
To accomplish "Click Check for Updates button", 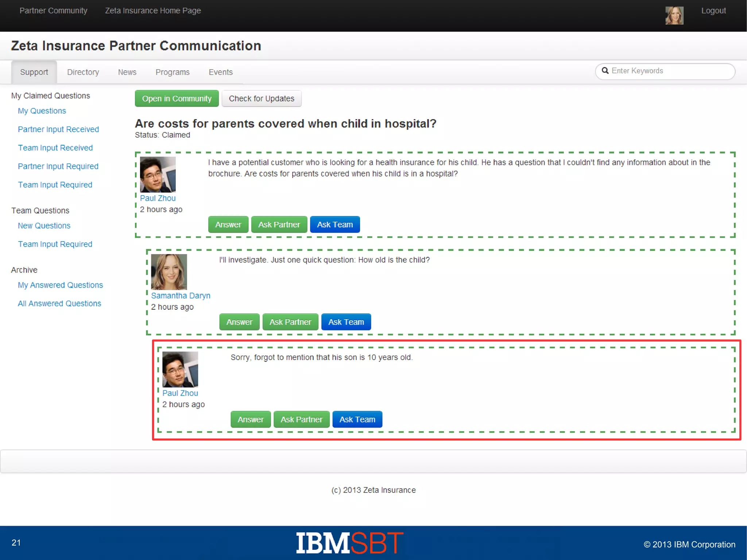I will click(262, 99).
